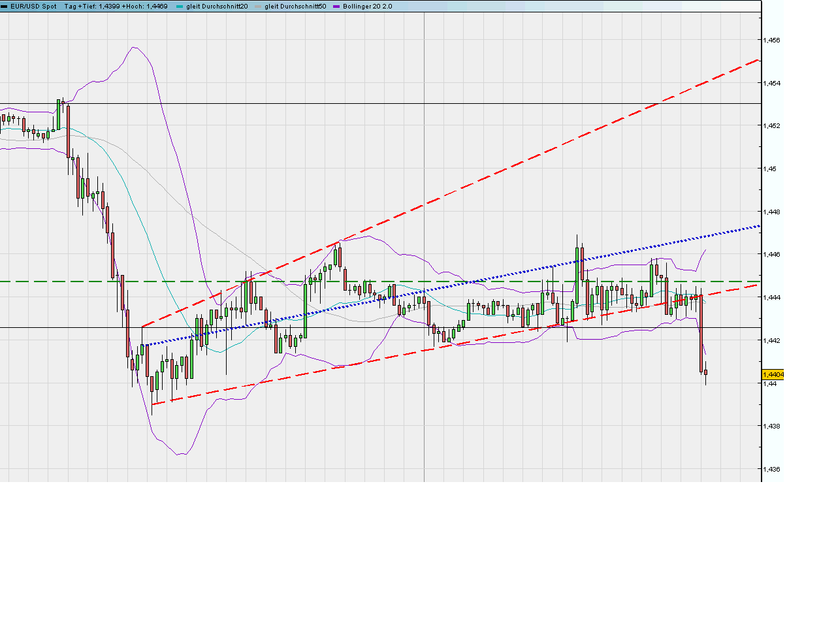836x644 pixels.
Task: Click the 1,456 price axis label
Action: click(771, 40)
